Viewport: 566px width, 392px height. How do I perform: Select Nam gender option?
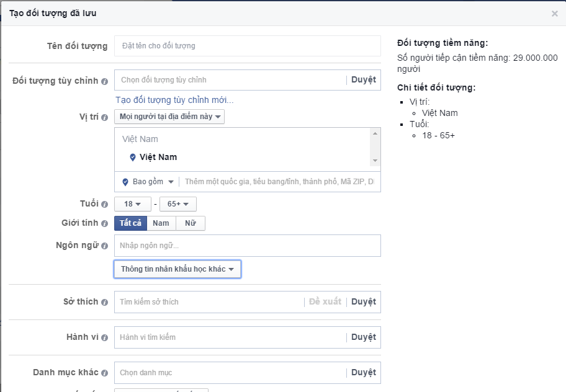[x=161, y=223]
